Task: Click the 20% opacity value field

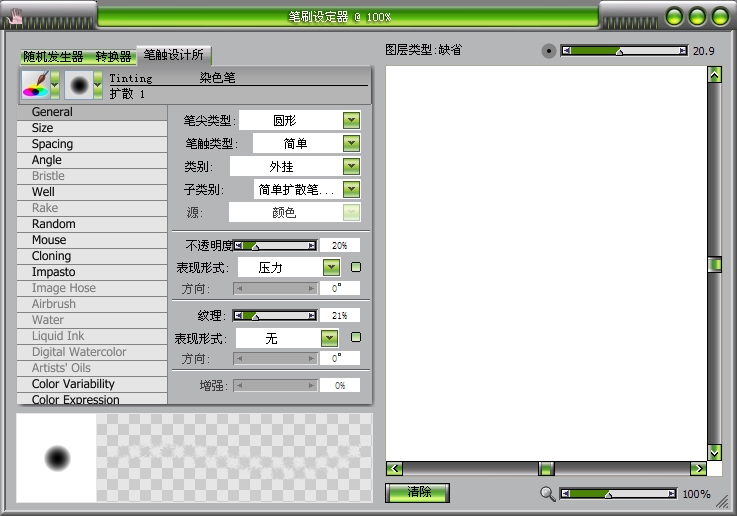Action: pyautogui.click(x=340, y=245)
